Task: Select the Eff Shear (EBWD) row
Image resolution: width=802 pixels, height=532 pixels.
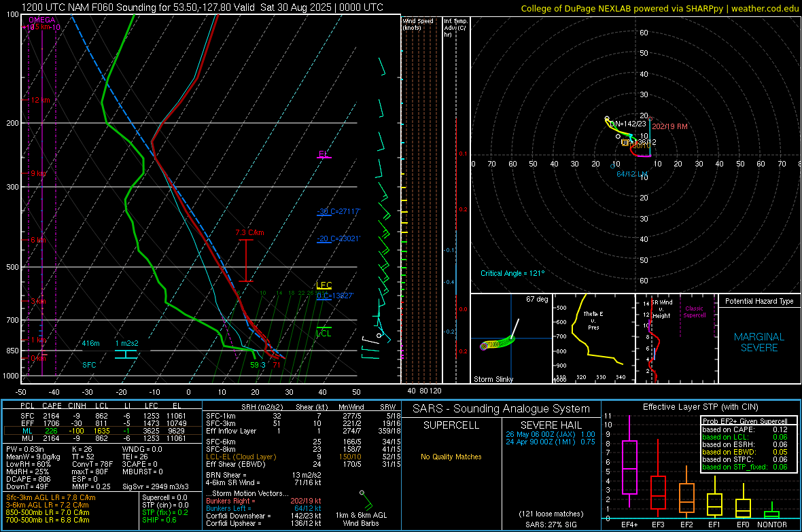Action: point(303,464)
